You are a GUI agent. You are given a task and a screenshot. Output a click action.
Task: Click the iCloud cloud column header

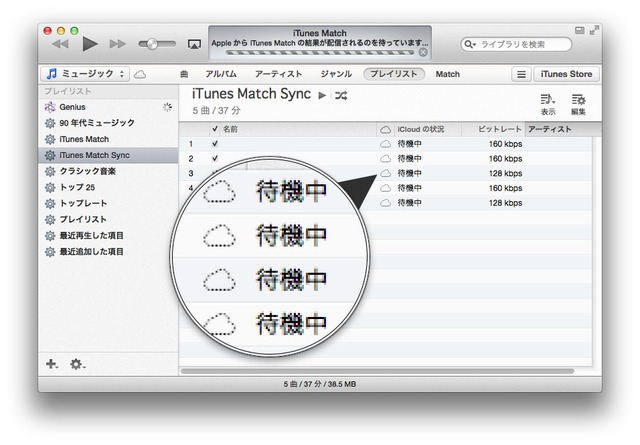385,129
